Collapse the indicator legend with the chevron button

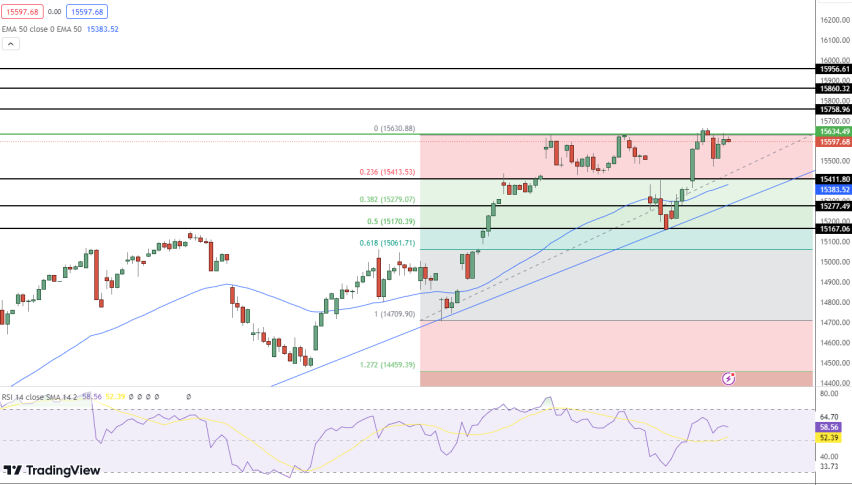tap(11, 44)
